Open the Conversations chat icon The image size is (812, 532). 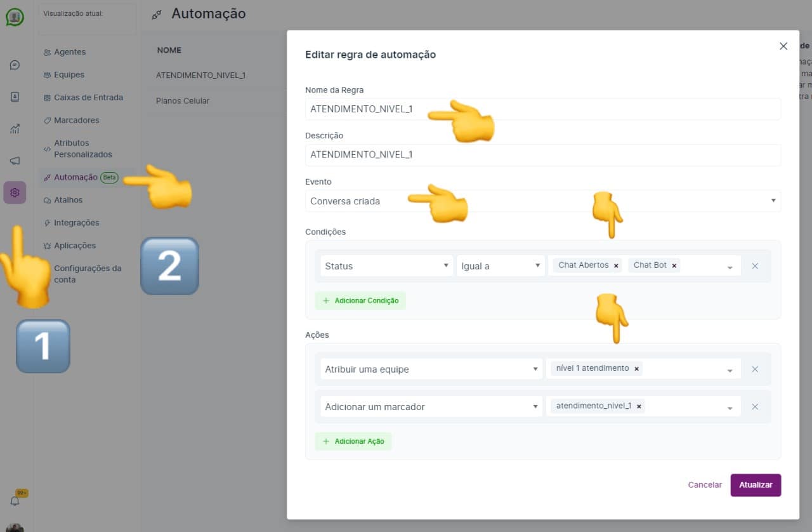(x=15, y=65)
